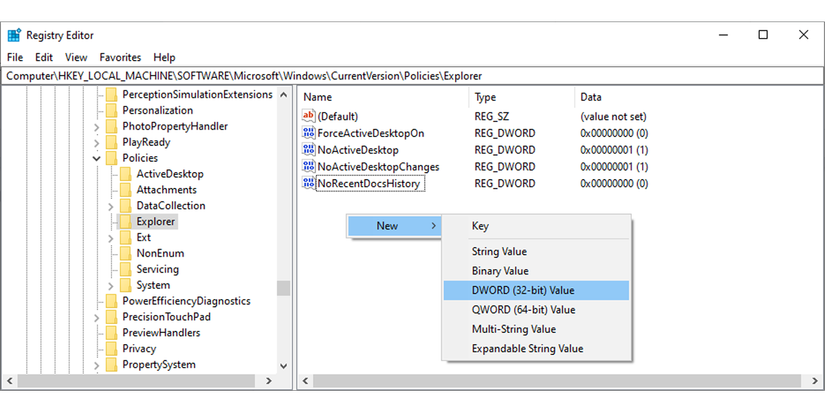
Task: Click the Personalization folder icon
Action: (112, 110)
